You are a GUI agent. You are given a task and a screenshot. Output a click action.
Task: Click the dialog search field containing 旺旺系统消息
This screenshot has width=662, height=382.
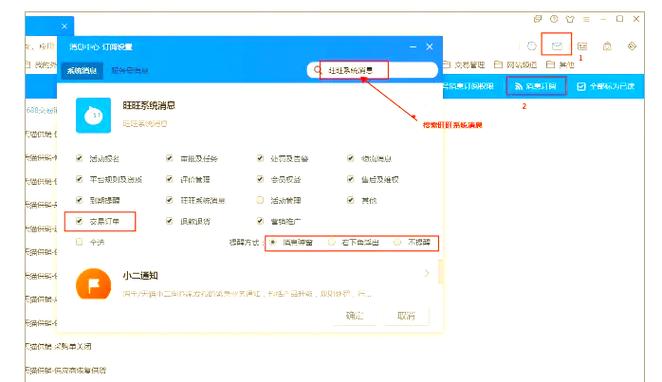click(372, 70)
